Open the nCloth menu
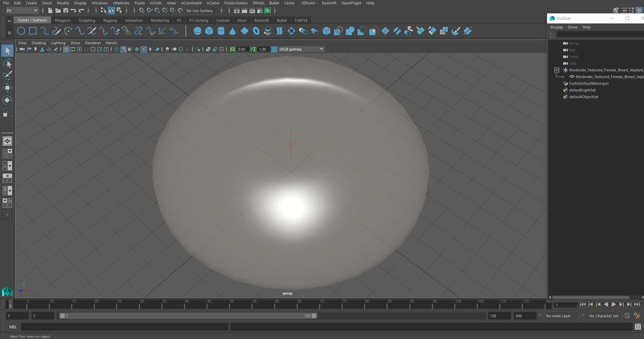Image resolution: width=644 pixels, height=339 pixels. click(156, 3)
